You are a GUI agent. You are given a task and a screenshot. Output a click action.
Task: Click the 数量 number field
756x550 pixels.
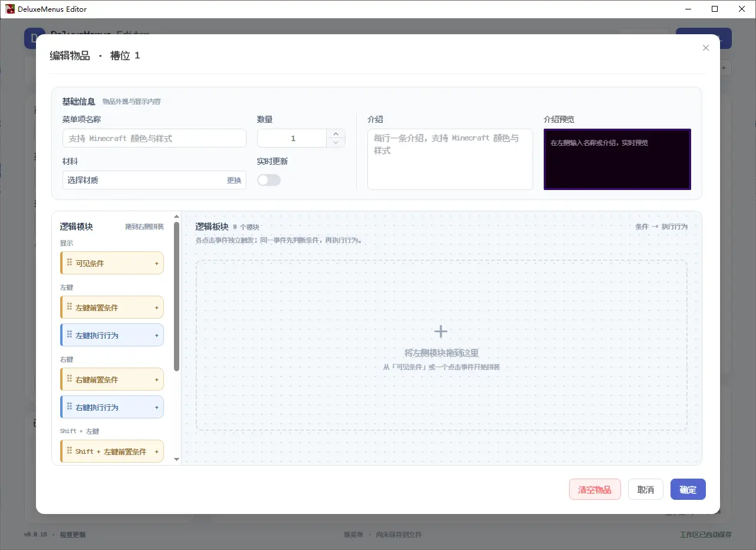(x=292, y=138)
